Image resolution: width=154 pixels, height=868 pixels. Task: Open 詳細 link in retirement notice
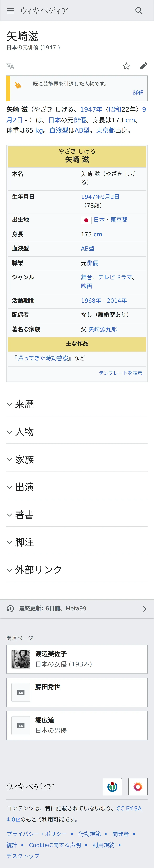(x=138, y=92)
